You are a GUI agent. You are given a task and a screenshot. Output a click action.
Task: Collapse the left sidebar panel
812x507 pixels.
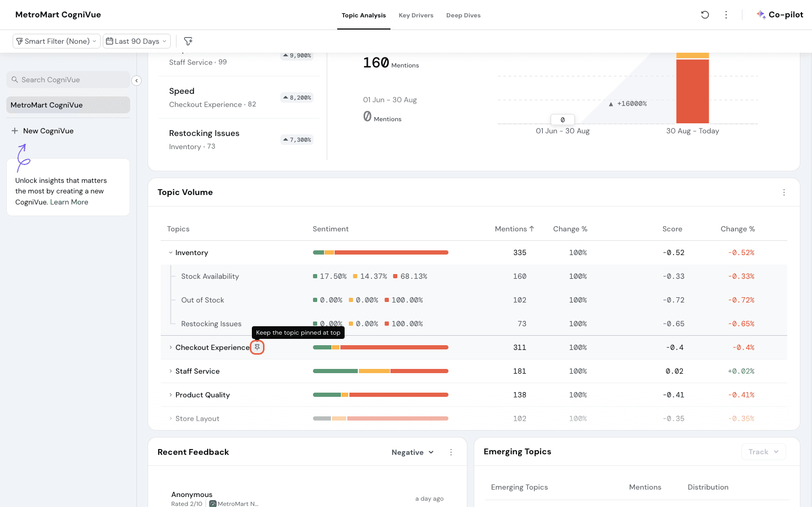click(136, 81)
